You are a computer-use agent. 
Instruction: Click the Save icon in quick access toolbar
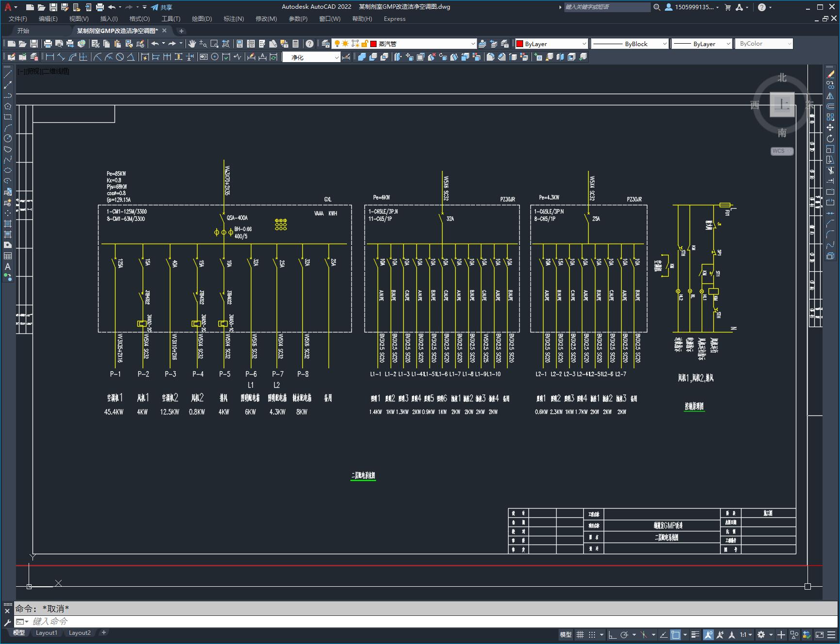(x=53, y=7)
